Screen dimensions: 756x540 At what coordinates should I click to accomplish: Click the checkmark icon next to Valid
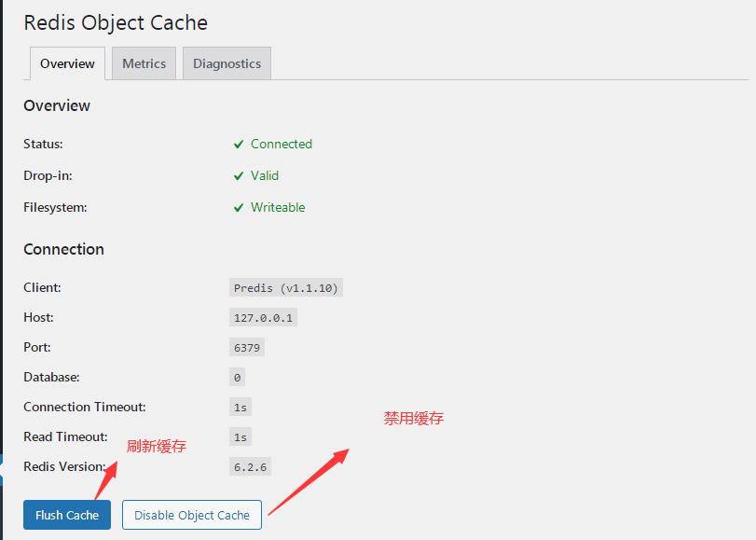(x=239, y=176)
